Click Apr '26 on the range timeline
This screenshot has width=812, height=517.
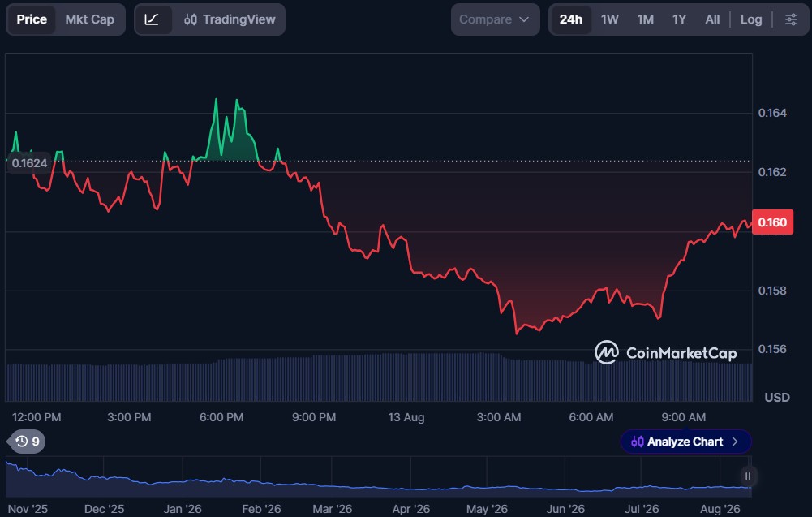coord(410,509)
